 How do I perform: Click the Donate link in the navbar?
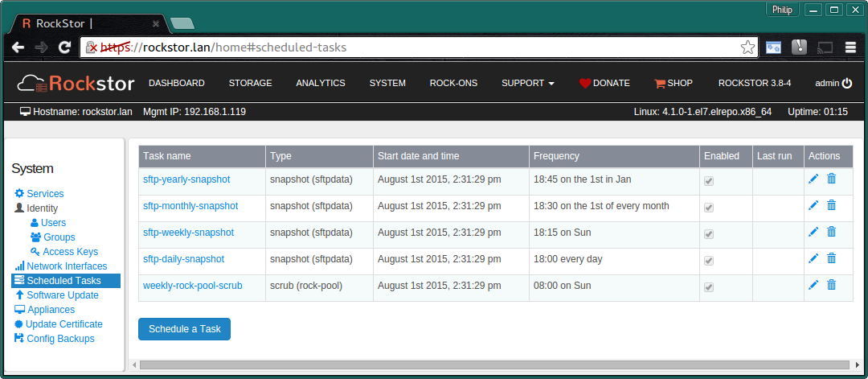[604, 83]
